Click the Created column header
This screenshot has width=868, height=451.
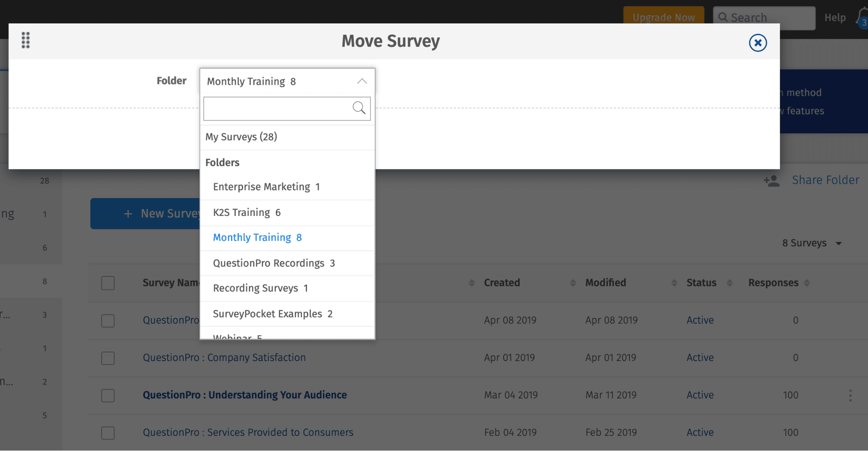click(x=502, y=283)
